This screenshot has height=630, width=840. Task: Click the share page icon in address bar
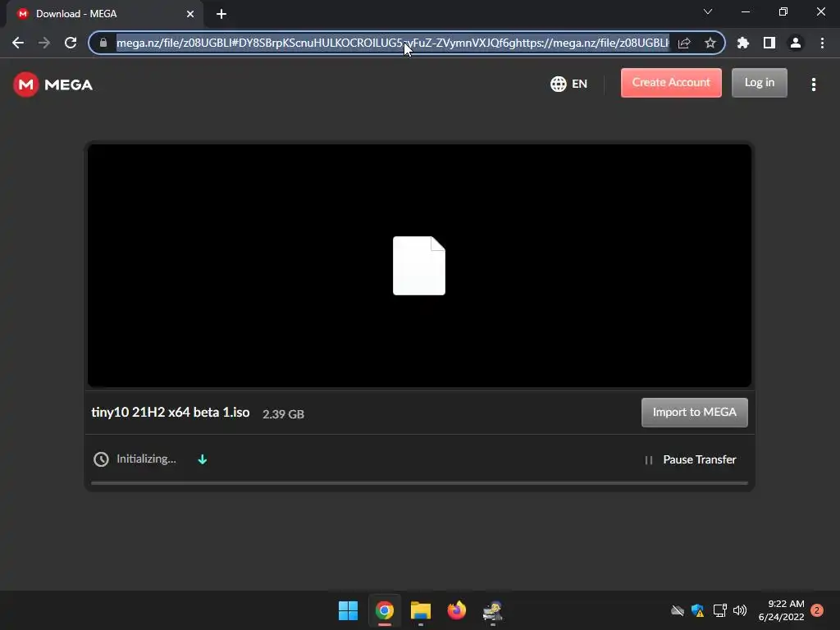684,43
